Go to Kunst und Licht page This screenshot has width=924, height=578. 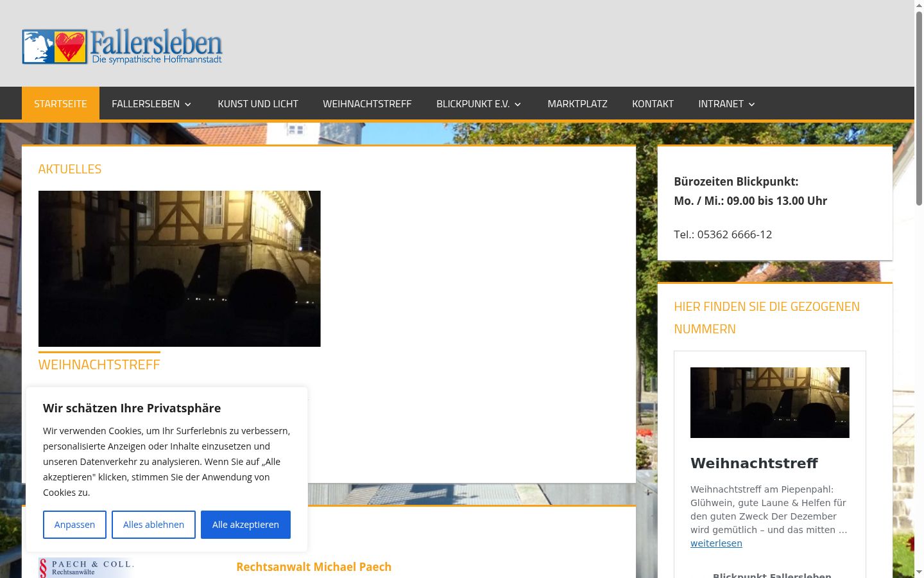point(258,103)
